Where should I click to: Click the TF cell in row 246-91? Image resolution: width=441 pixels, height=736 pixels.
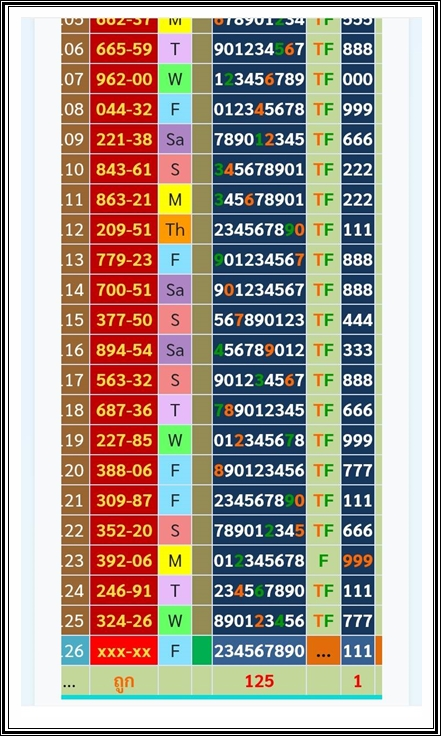tap(323, 590)
